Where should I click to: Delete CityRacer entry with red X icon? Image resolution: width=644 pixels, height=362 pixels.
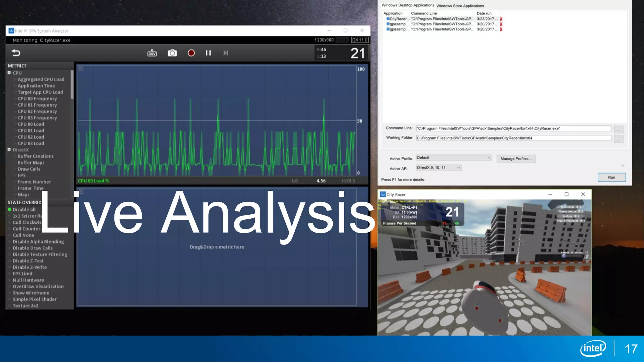pyautogui.click(x=501, y=19)
